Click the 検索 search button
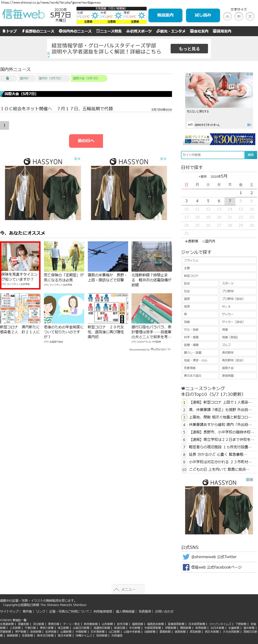 click(251, 155)
